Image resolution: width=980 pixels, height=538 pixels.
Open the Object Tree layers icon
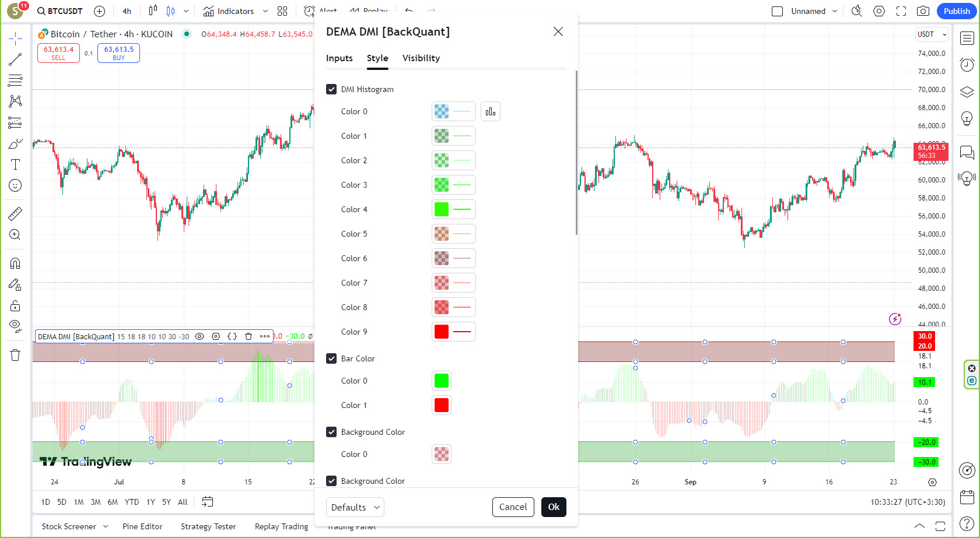coord(967,92)
